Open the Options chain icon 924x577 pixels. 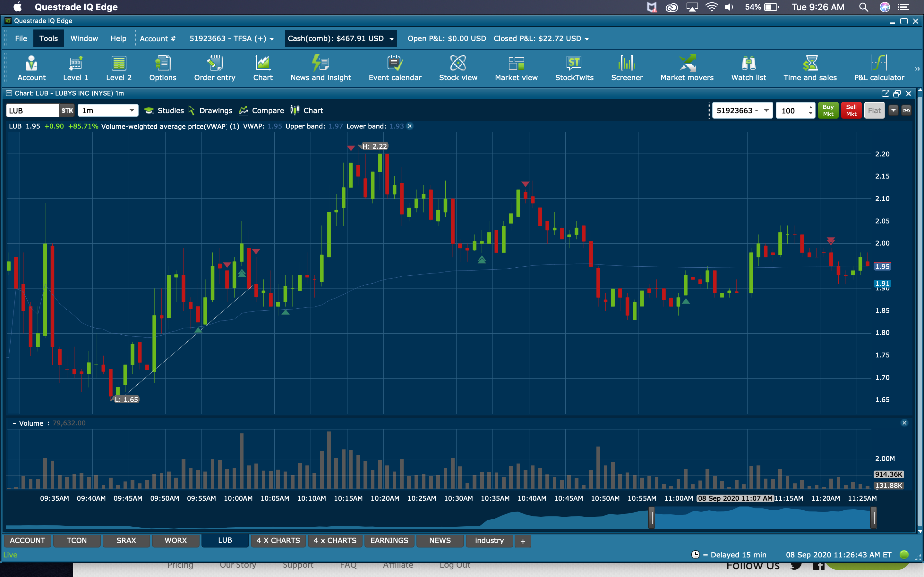point(163,68)
